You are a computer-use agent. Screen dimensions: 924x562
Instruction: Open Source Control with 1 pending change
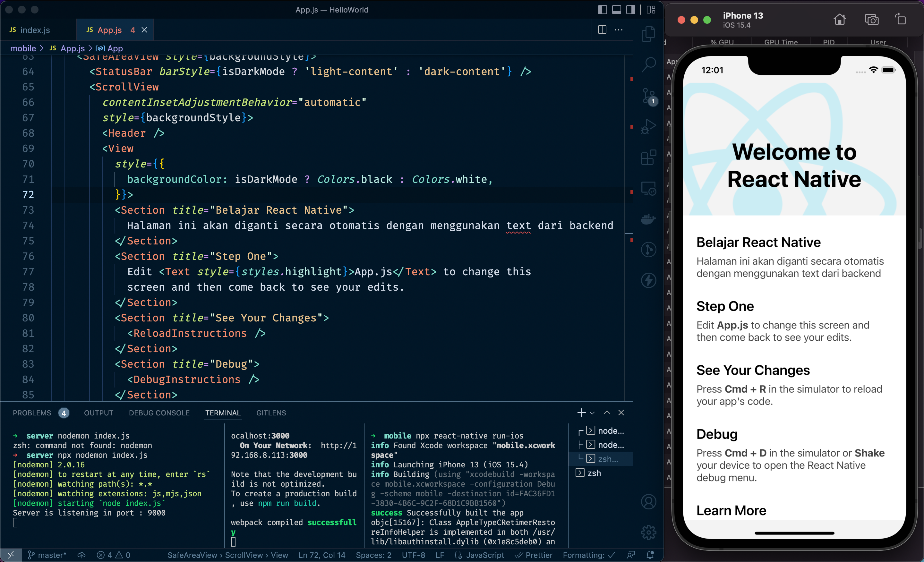tap(648, 96)
